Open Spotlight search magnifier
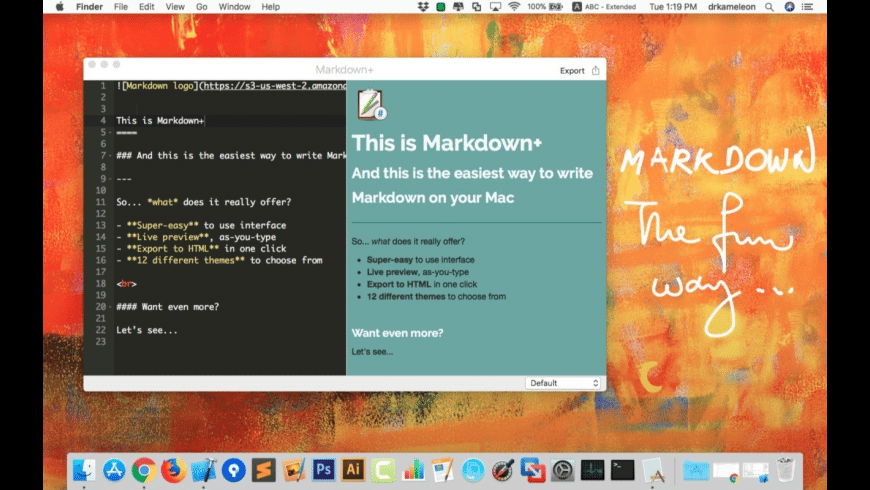This screenshot has width=870, height=490. tap(770, 7)
